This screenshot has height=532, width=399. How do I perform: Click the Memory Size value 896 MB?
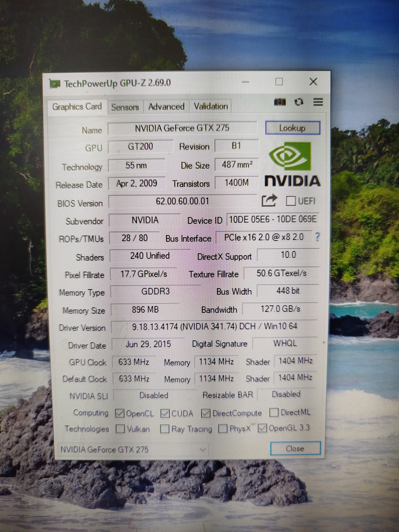point(145,310)
